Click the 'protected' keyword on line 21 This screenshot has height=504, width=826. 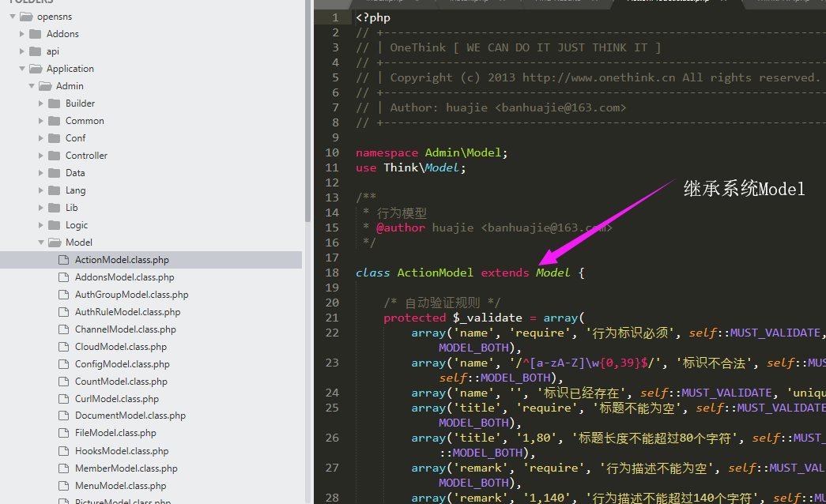pyautogui.click(x=414, y=318)
